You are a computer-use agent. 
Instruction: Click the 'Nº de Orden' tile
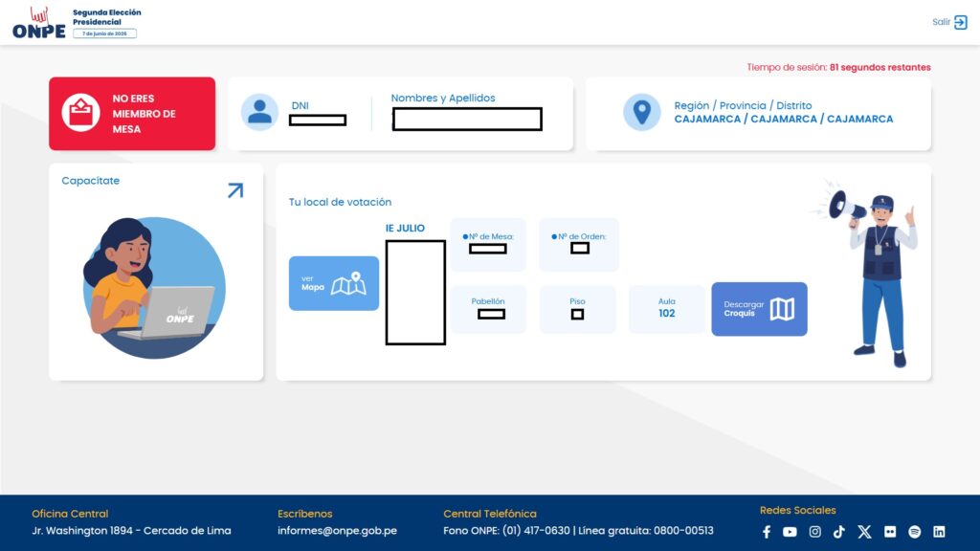click(x=579, y=244)
